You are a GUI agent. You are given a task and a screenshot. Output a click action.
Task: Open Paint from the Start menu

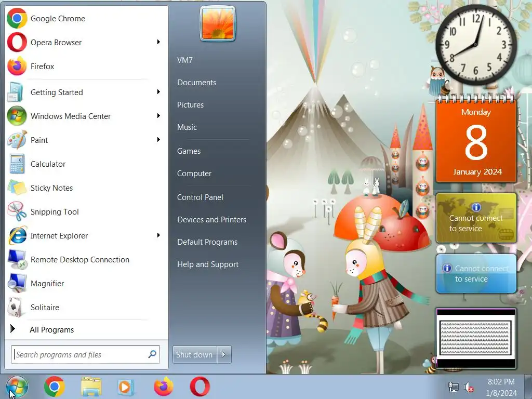point(87,140)
